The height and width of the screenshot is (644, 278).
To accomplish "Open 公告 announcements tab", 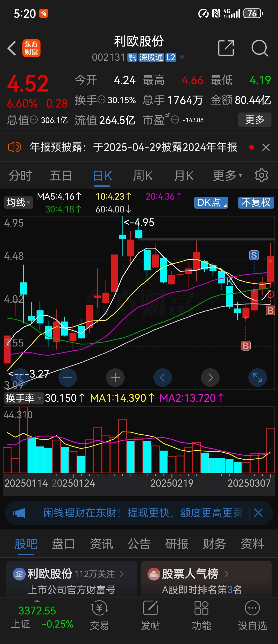I will coord(139,544).
